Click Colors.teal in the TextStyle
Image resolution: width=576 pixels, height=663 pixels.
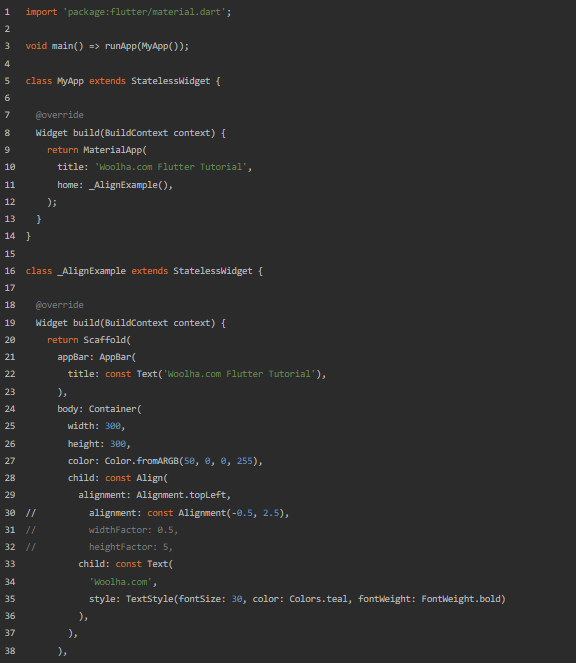(x=318, y=599)
